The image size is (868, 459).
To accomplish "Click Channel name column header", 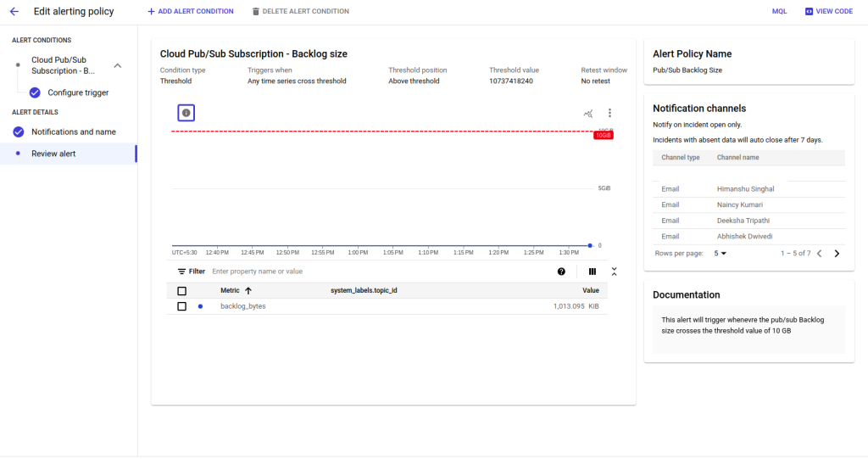I will (738, 158).
